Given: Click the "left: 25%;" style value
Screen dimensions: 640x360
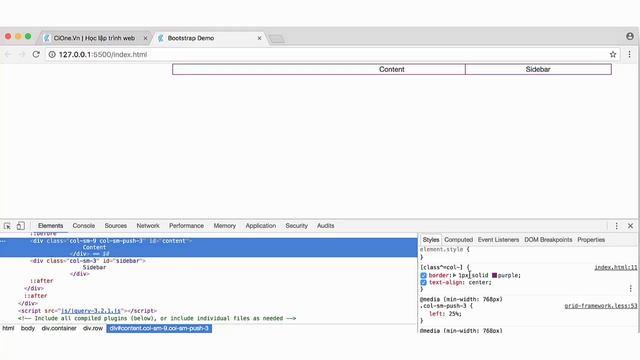Looking at the screenshot, I should (x=445, y=313).
